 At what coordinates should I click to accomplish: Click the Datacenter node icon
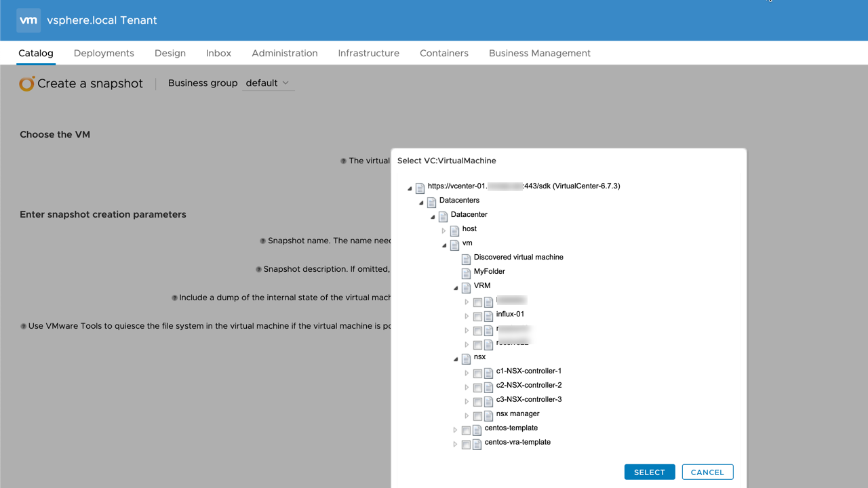coord(443,216)
